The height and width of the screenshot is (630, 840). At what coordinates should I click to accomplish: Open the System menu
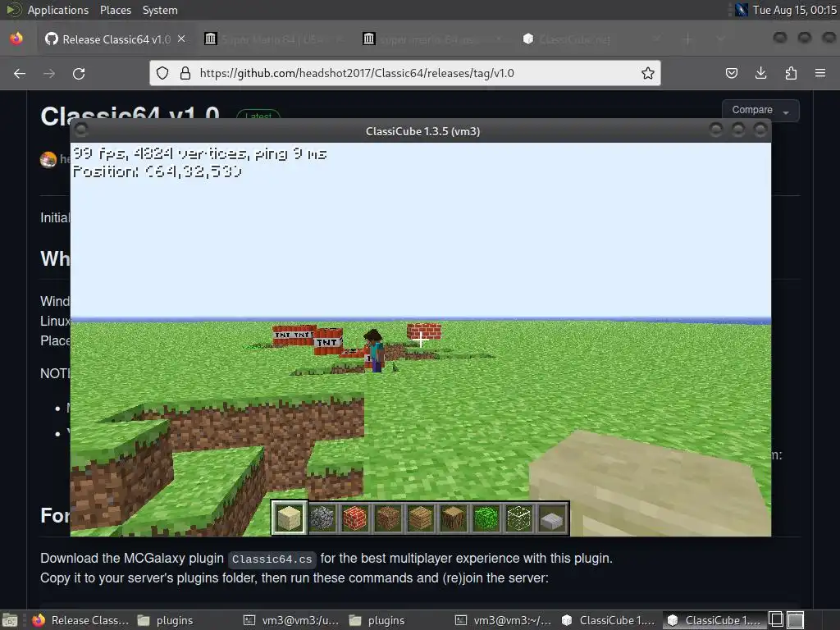[x=160, y=10]
